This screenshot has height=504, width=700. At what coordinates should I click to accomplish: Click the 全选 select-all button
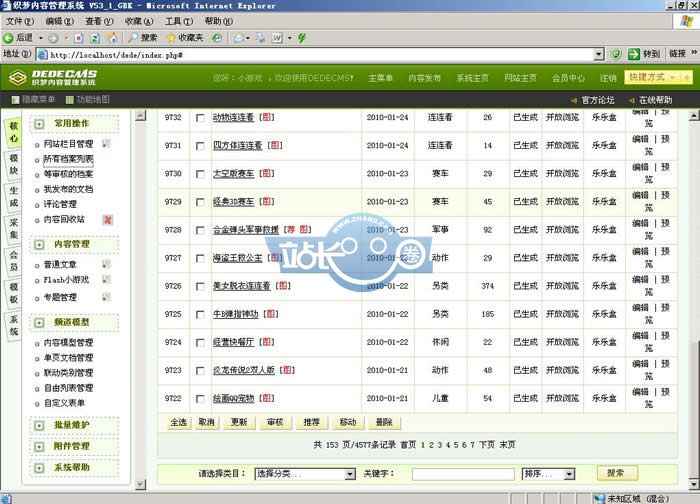click(179, 422)
